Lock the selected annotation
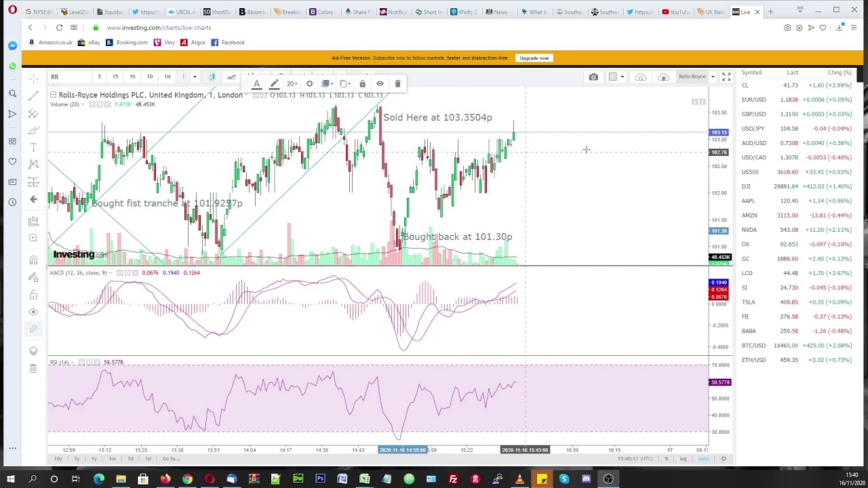Screen dimensions: 868x488 click(x=362, y=84)
